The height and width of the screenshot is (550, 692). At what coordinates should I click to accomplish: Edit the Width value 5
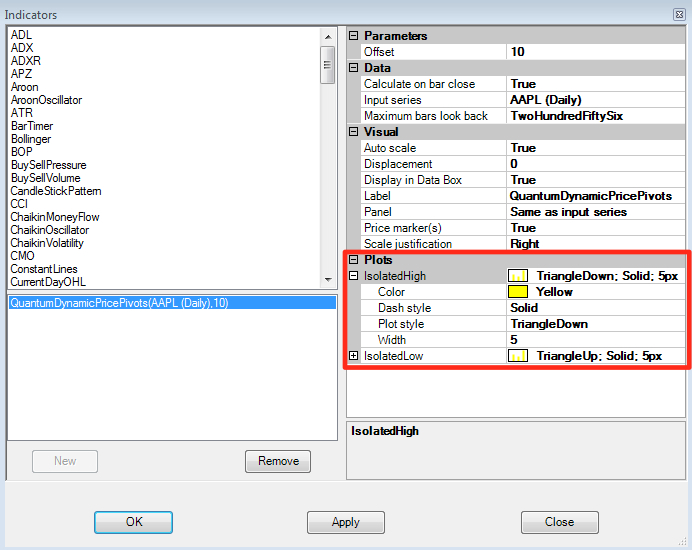(596, 339)
